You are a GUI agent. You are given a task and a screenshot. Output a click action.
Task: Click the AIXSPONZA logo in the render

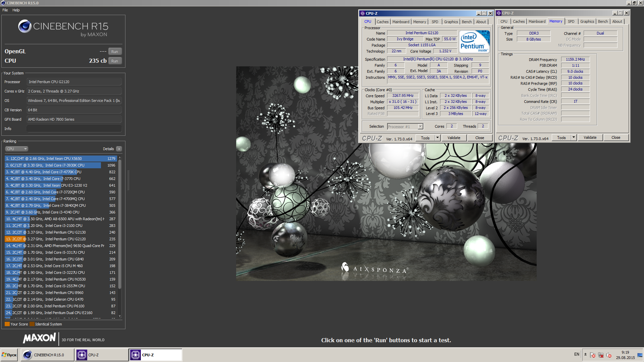[x=375, y=269]
